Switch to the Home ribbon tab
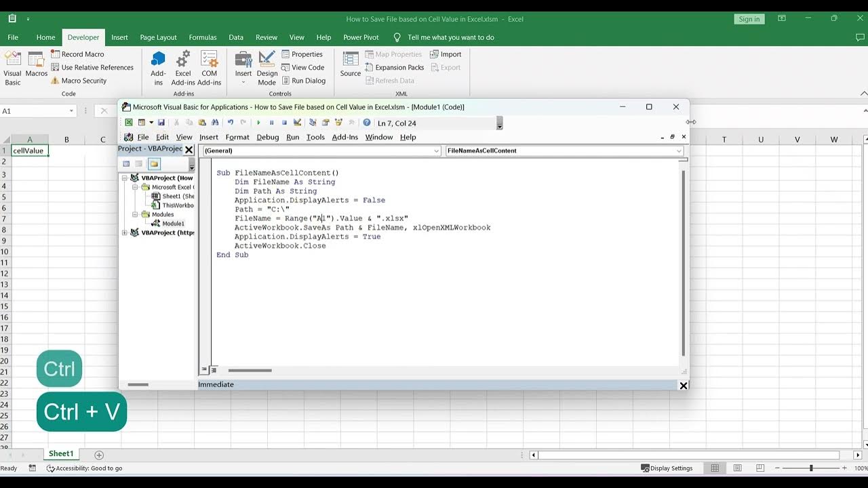 click(46, 37)
